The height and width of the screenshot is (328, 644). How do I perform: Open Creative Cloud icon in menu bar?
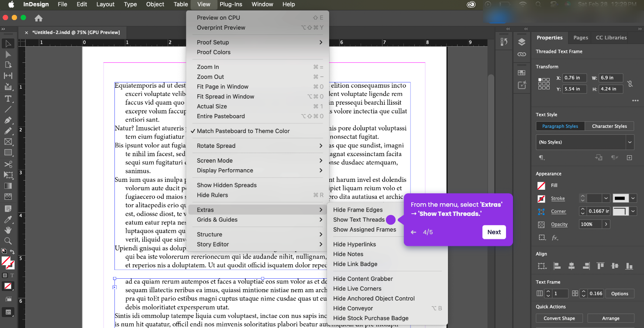pyautogui.click(x=471, y=4)
